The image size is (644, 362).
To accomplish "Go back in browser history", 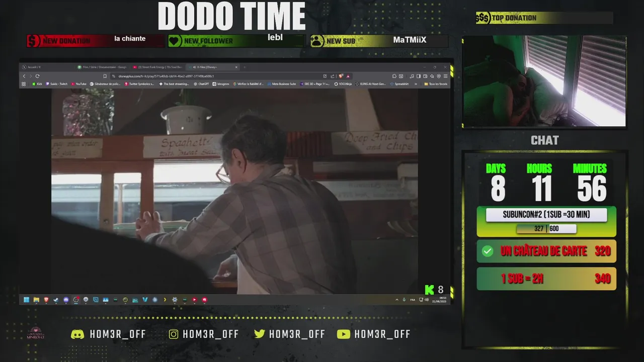I will coord(24,76).
